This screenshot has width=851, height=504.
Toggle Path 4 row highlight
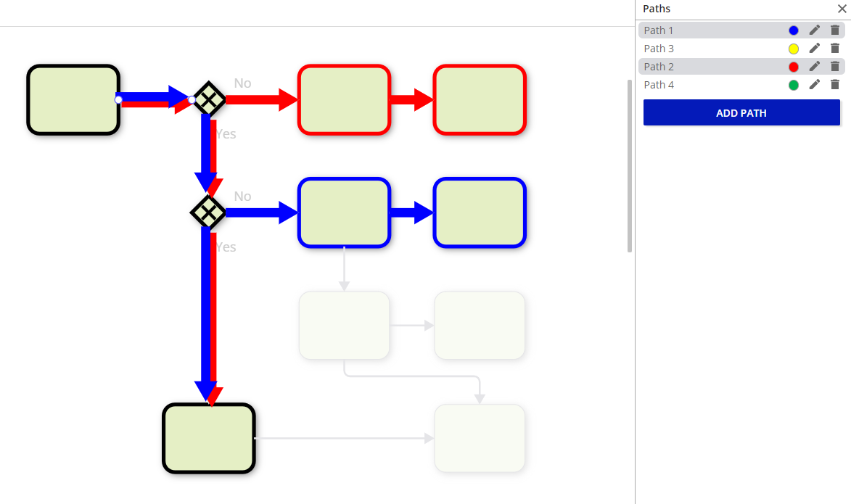[696, 85]
